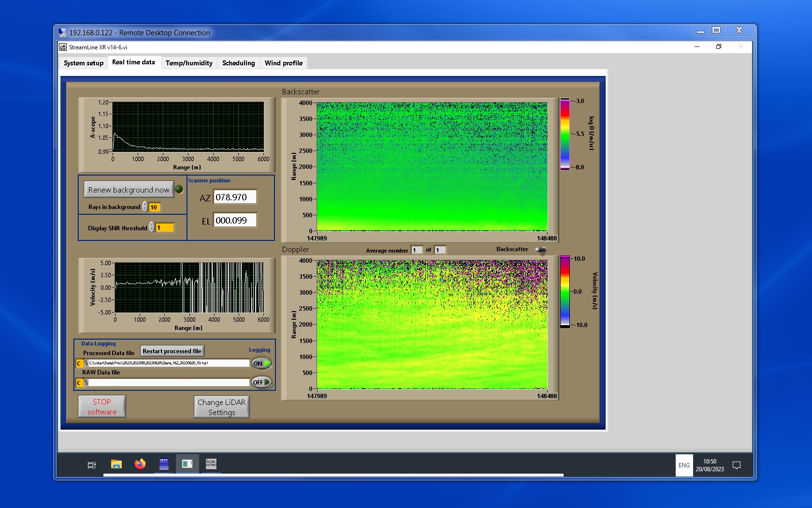Viewport: 812px width, 508px height.
Task: Open the Scheduling tab
Action: pyautogui.click(x=238, y=63)
